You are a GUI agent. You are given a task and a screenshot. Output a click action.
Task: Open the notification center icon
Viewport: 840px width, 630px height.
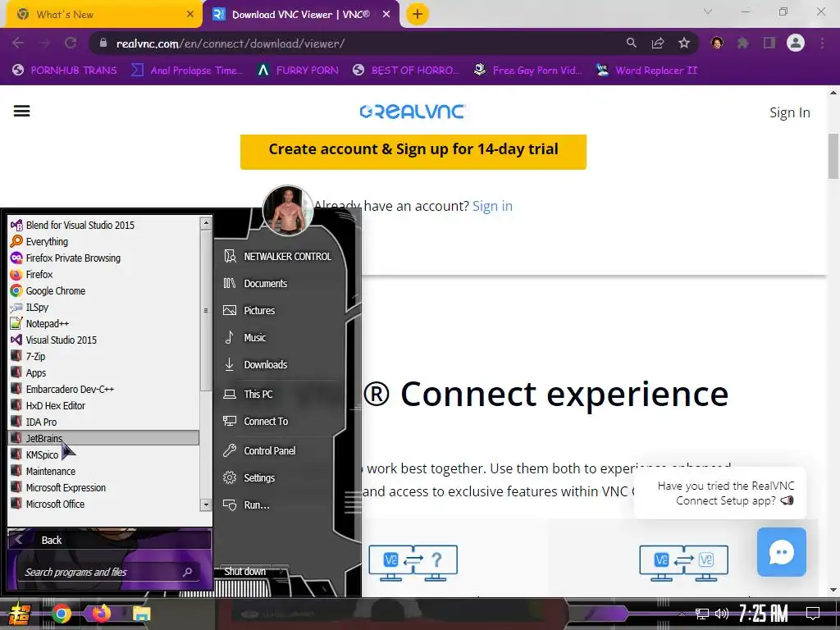[x=813, y=614]
